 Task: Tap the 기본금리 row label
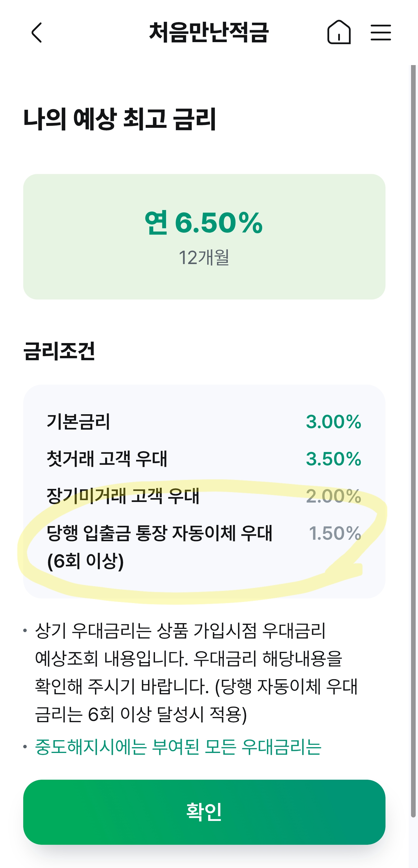(78, 421)
